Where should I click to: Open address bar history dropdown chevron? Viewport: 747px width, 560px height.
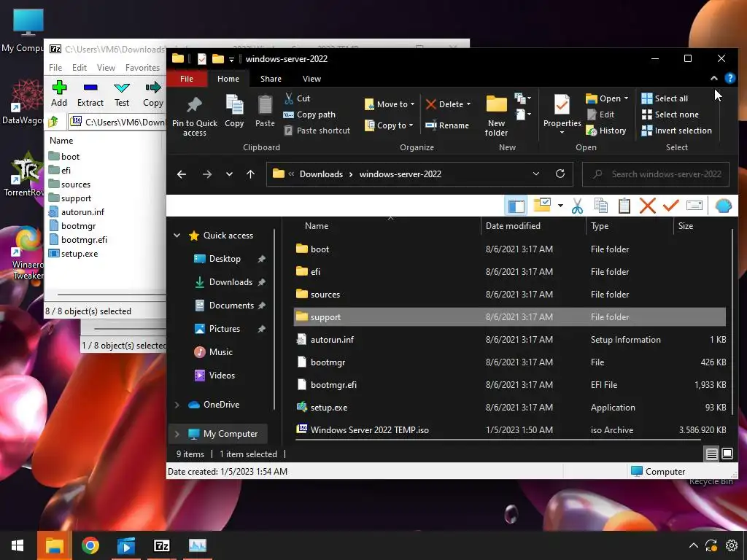tap(536, 174)
